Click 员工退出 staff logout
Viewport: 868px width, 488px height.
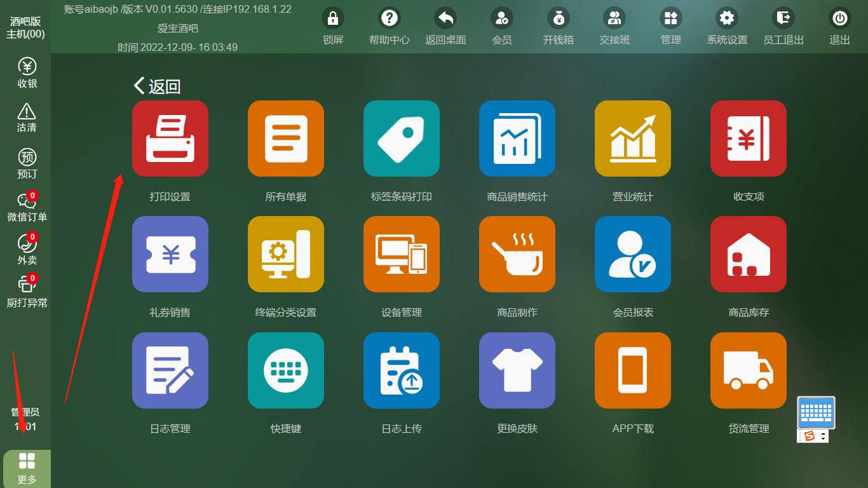coord(783,26)
